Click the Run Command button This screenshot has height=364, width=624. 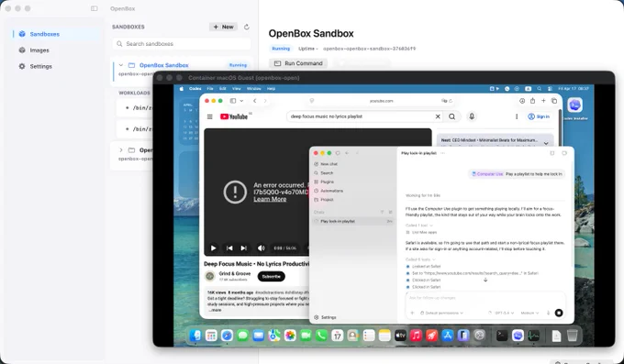tap(298, 63)
